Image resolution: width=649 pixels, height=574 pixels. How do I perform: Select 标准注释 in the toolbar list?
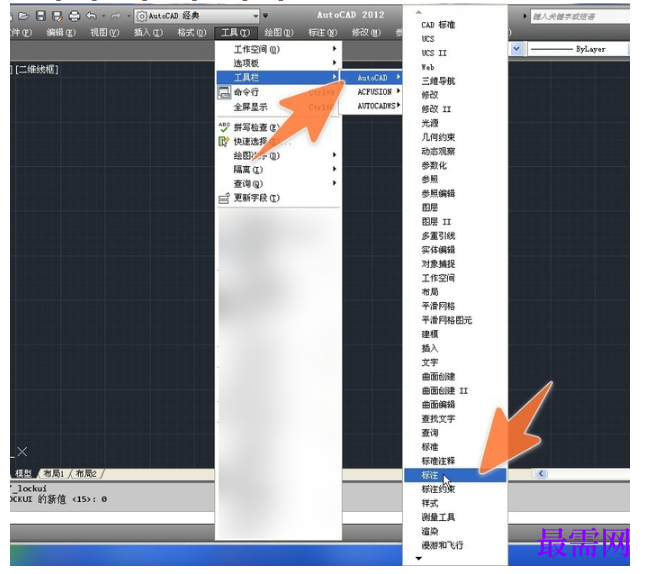[x=438, y=461]
